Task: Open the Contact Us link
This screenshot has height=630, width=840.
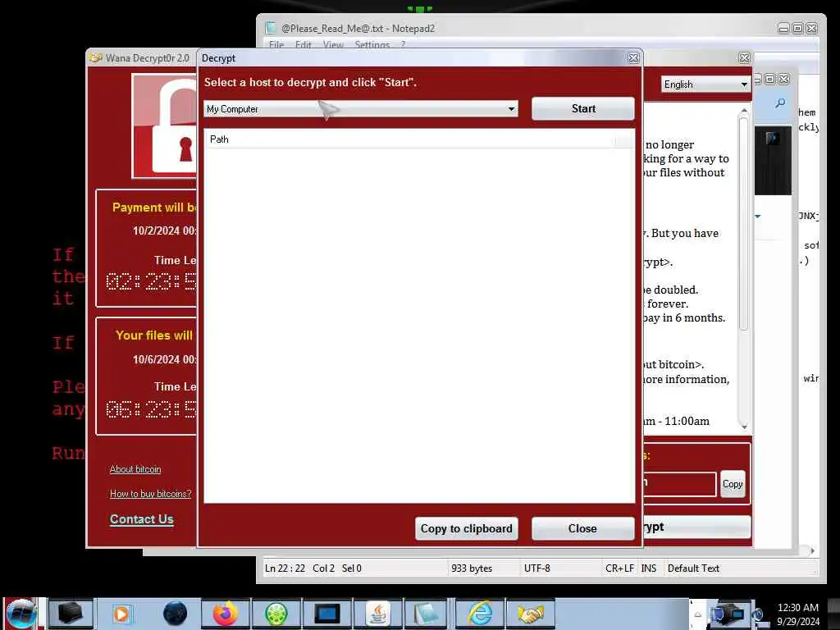Action: point(141,519)
